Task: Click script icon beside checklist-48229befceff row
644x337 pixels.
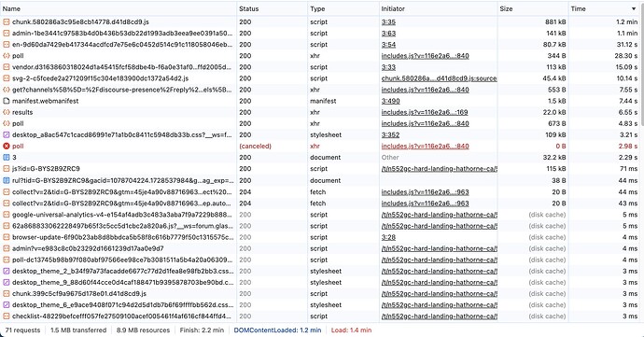Action: point(7,316)
